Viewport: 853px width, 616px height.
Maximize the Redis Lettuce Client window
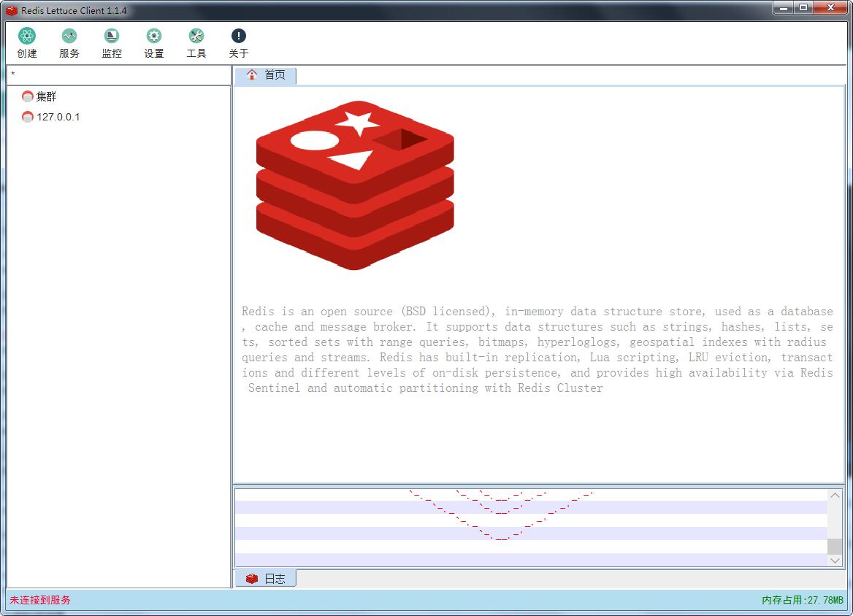pos(803,7)
